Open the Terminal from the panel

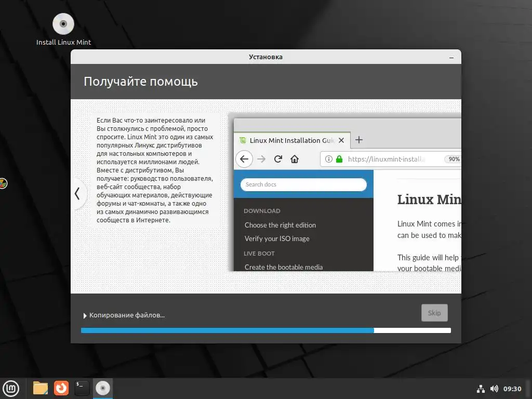[x=82, y=388]
